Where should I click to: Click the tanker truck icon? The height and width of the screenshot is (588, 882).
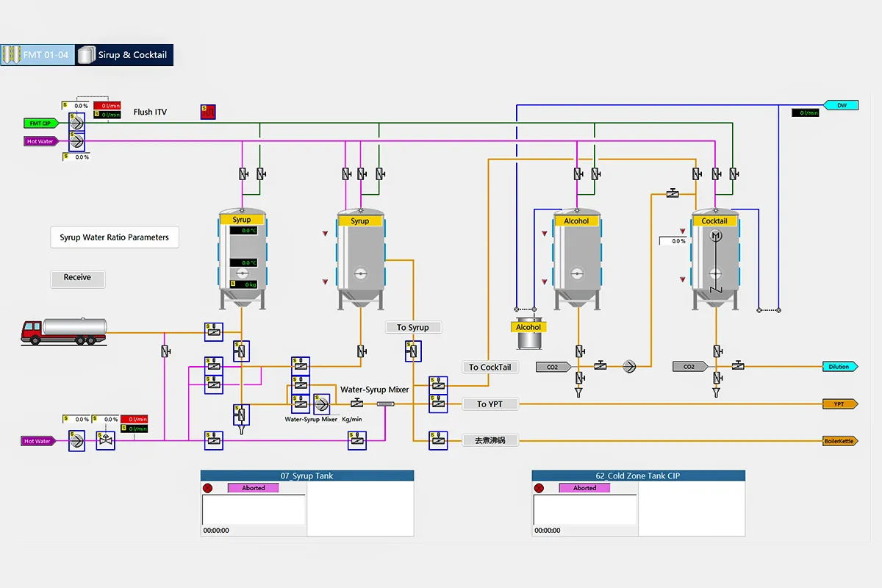pos(64,331)
